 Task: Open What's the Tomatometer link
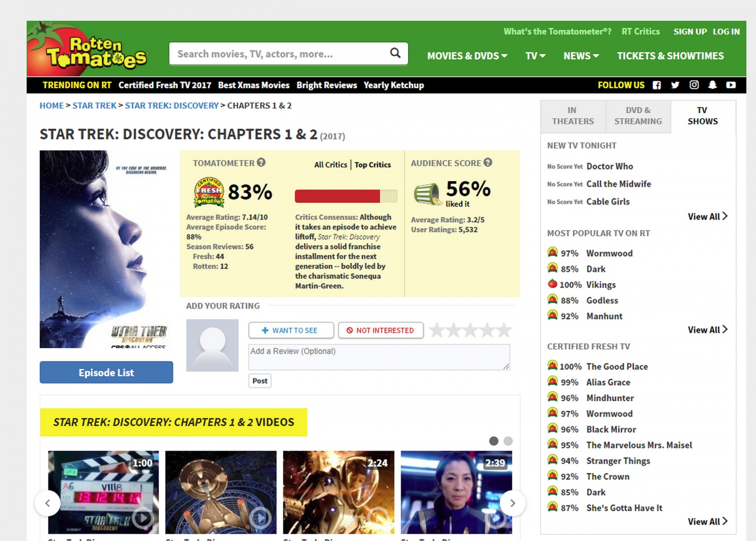(x=557, y=31)
